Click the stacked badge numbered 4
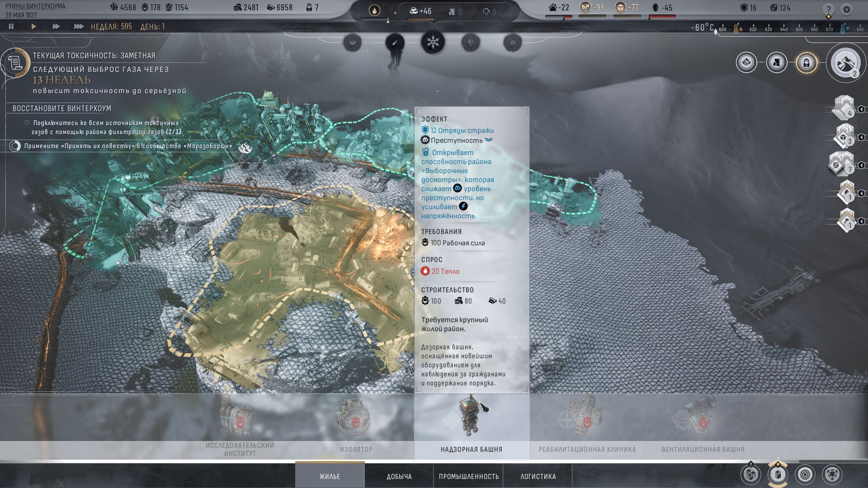The width and height of the screenshot is (868, 488). [x=844, y=109]
